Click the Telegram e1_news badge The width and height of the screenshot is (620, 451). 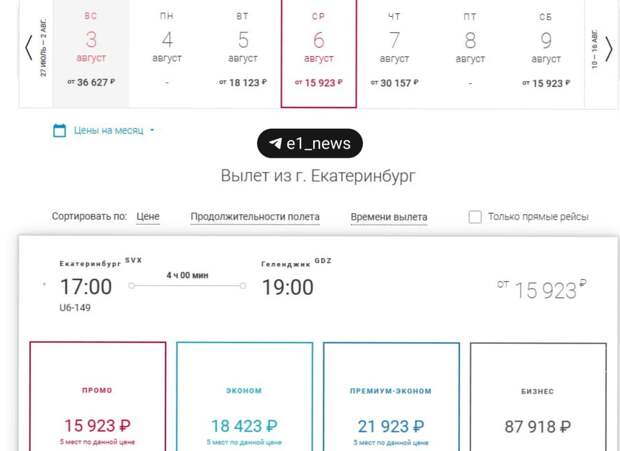[310, 143]
